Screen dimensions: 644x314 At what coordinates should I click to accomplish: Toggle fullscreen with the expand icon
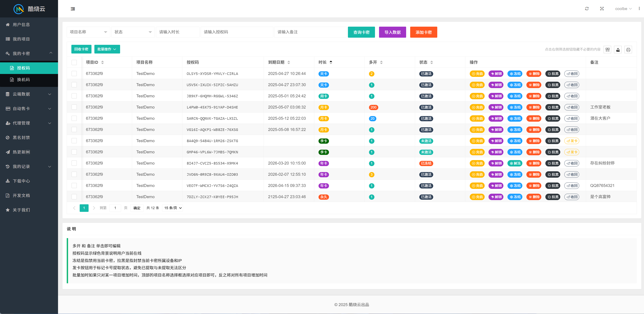click(x=602, y=9)
